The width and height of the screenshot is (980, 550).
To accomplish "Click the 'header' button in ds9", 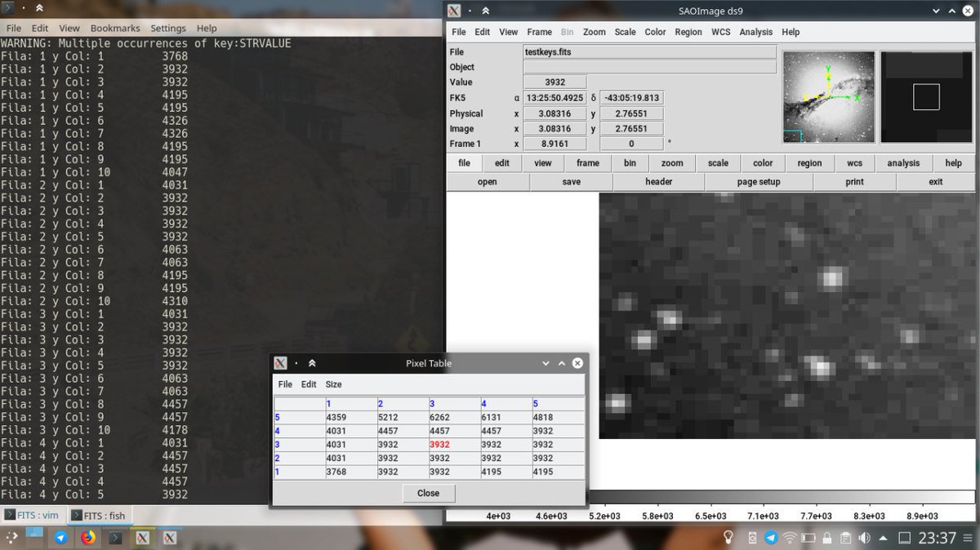I will click(x=659, y=182).
